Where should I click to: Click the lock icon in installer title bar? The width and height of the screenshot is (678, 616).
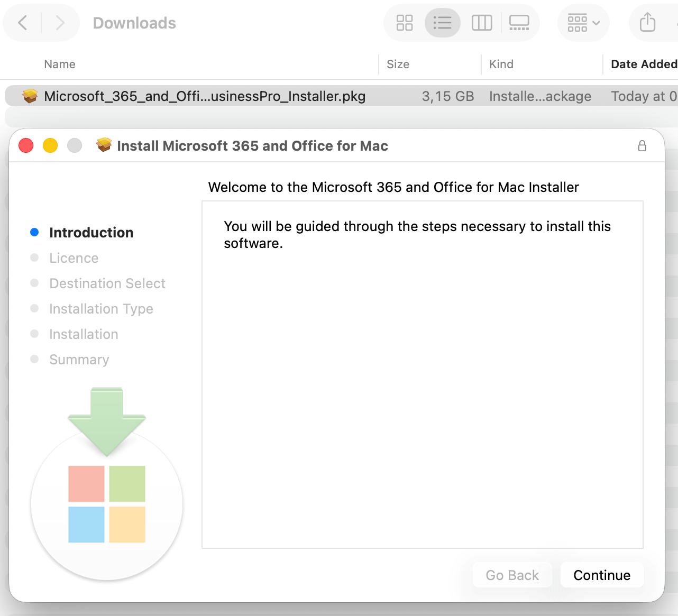pos(642,146)
